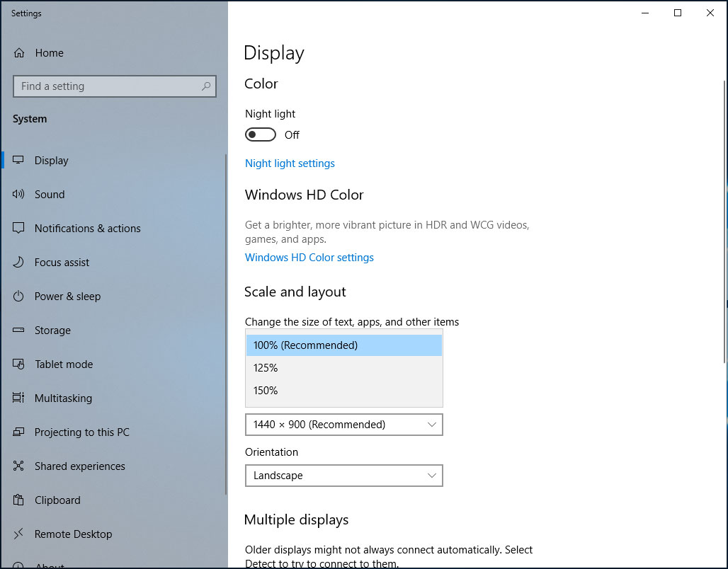Open the 1440 × 900 resolution dropdown
The width and height of the screenshot is (728, 569).
tap(344, 425)
